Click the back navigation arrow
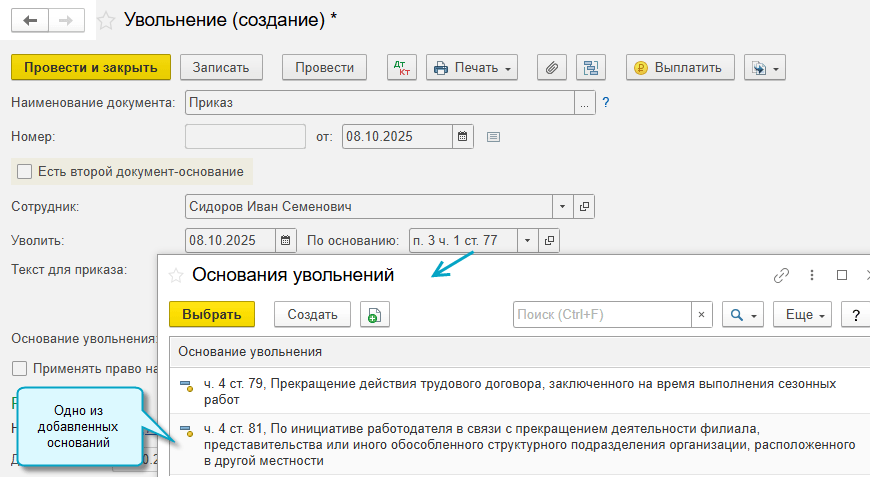Screen dimensions: 870x477 click(29, 20)
